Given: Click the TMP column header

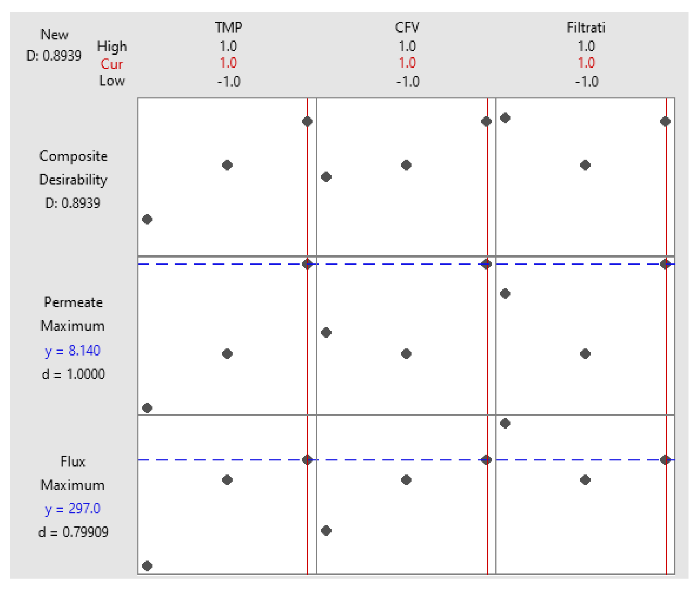Looking at the screenshot, I should tap(228, 27).
